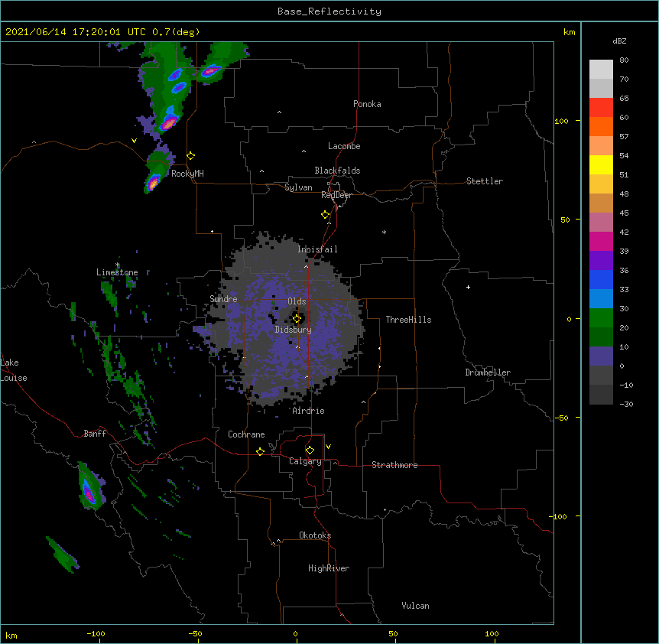Viewport: 659px width, 644px height.
Task: Click the Stettler label
Action: pyautogui.click(x=484, y=181)
